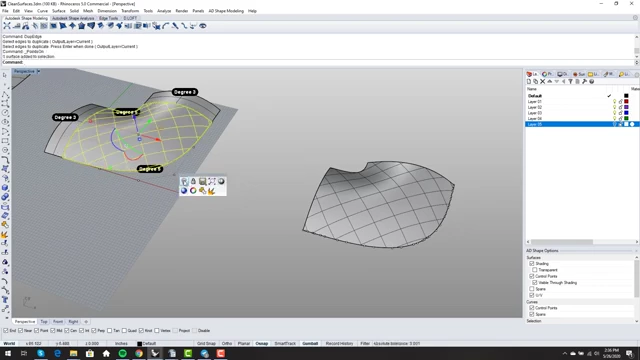Open Spotify from the taskbar
The image size is (640, 360).
tap(122, 353)
